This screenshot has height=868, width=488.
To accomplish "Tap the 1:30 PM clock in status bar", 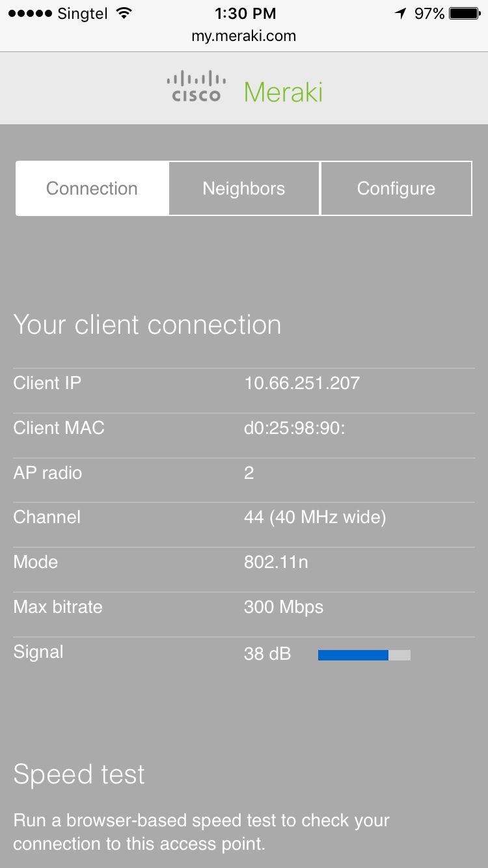I will click(245, 13).
